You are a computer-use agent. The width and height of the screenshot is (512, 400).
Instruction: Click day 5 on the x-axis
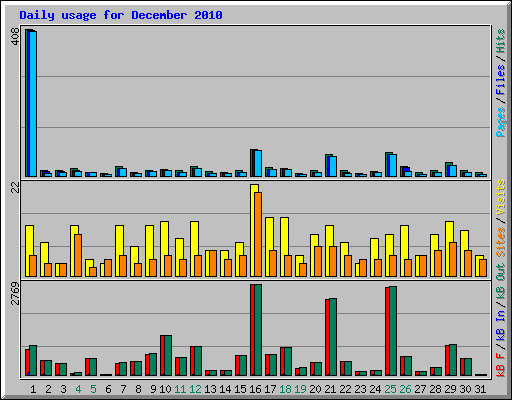pos(93,389)
